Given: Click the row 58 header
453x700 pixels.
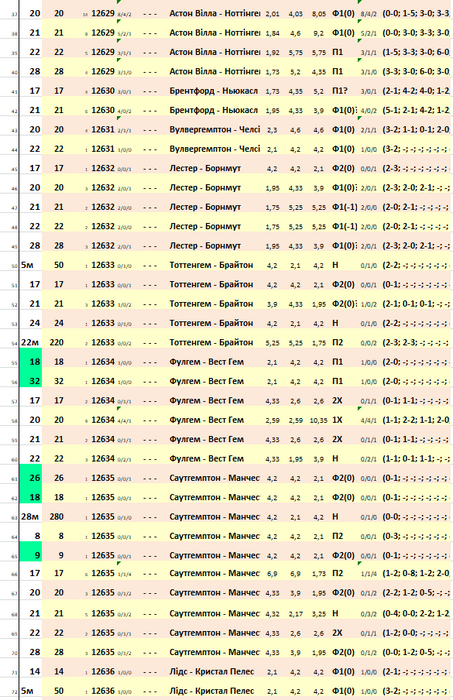Looking at the screenshot, I should coord(14,421).
